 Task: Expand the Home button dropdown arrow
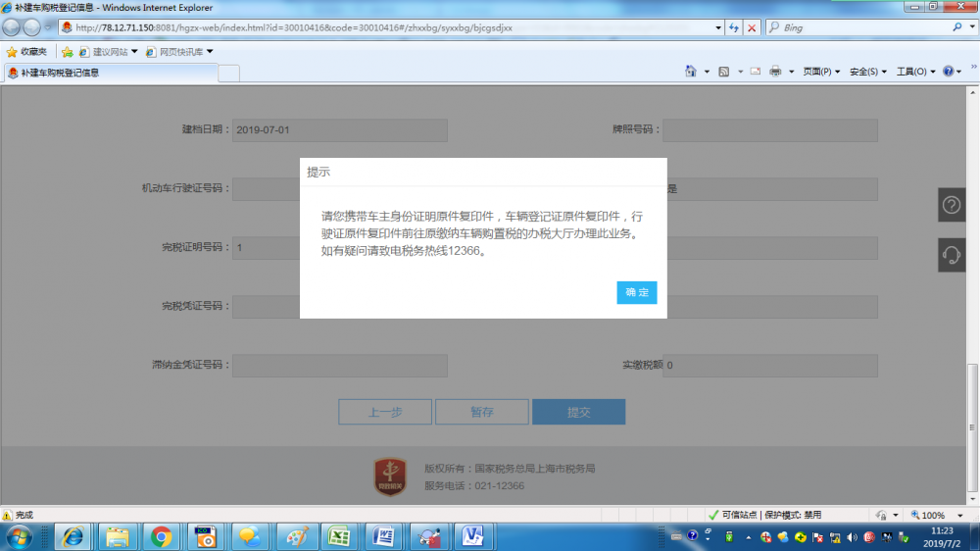[x=707, y=72]
